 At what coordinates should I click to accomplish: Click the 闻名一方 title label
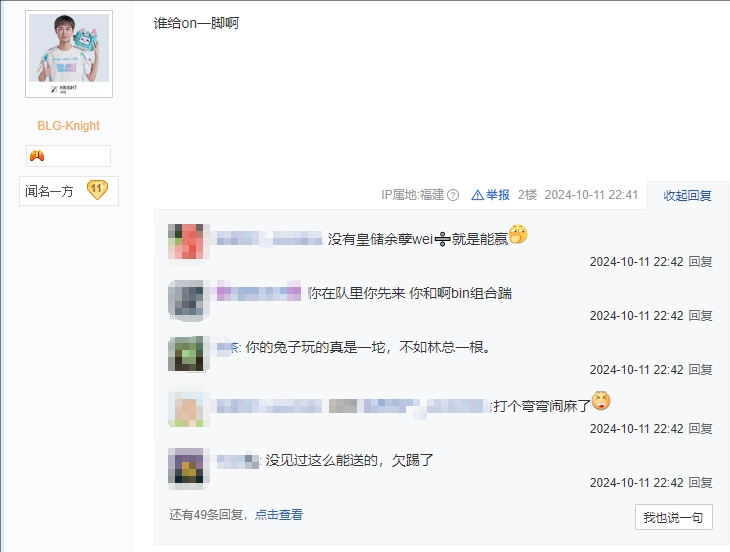point(49,191)
